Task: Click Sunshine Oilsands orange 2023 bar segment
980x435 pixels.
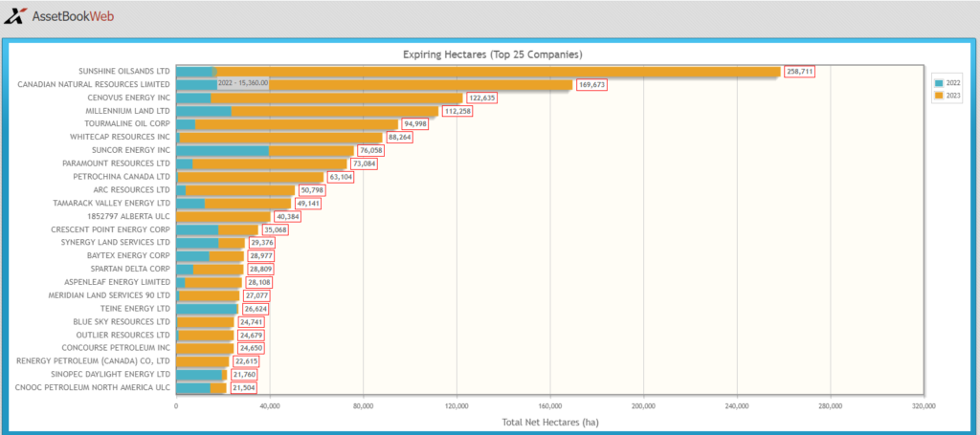Action: click(x=498, y=71)
